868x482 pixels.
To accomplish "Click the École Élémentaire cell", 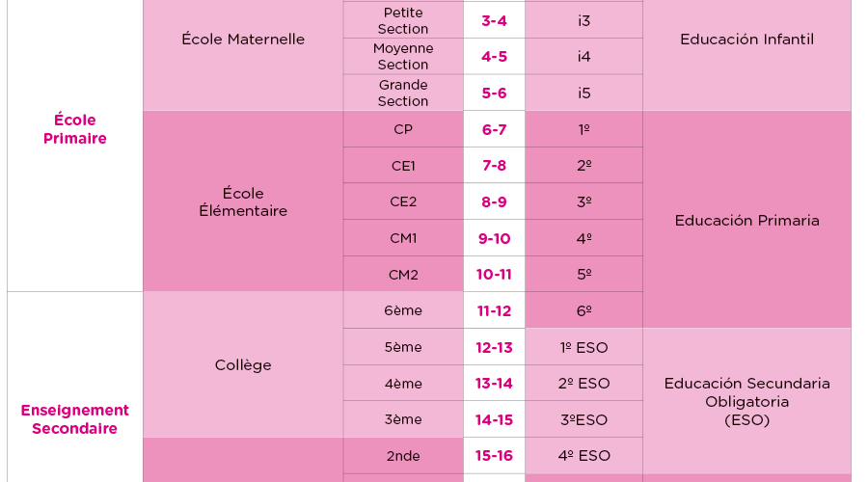I will click(243, 201).
